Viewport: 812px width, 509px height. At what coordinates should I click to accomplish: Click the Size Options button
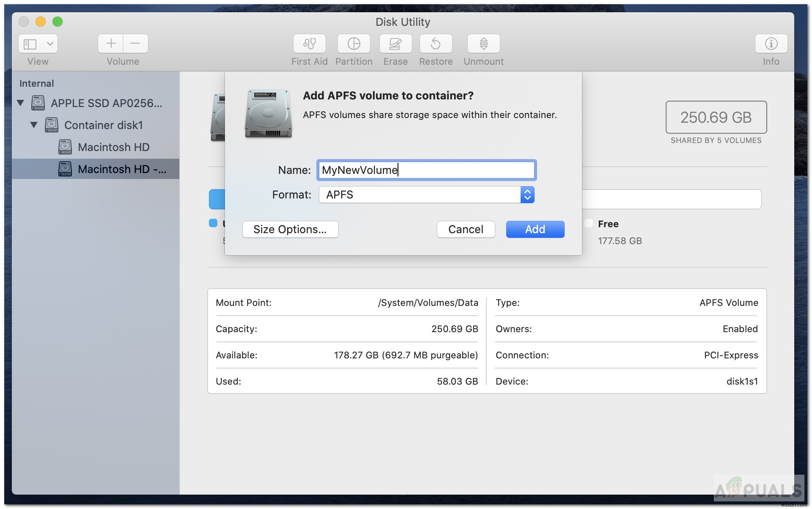tap(290, 229)
